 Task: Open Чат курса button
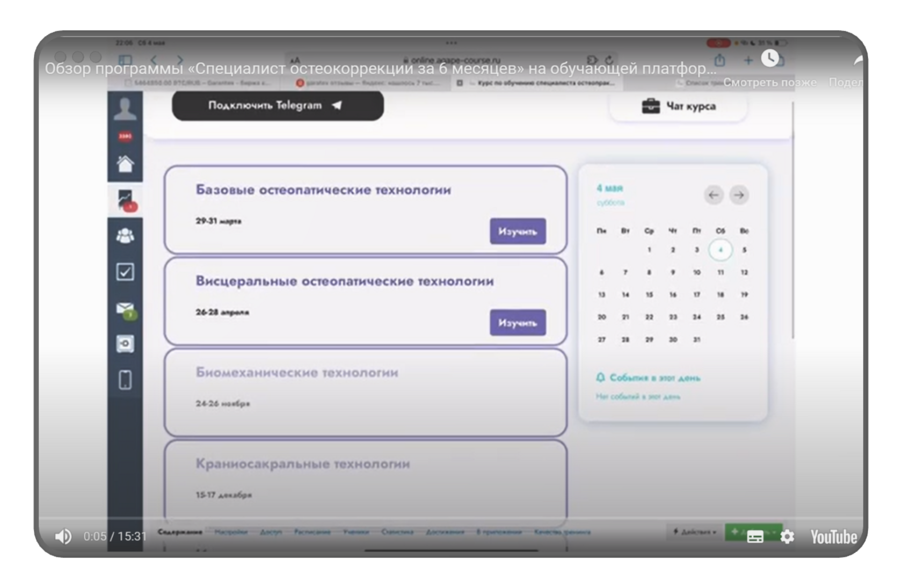[678, 106]
